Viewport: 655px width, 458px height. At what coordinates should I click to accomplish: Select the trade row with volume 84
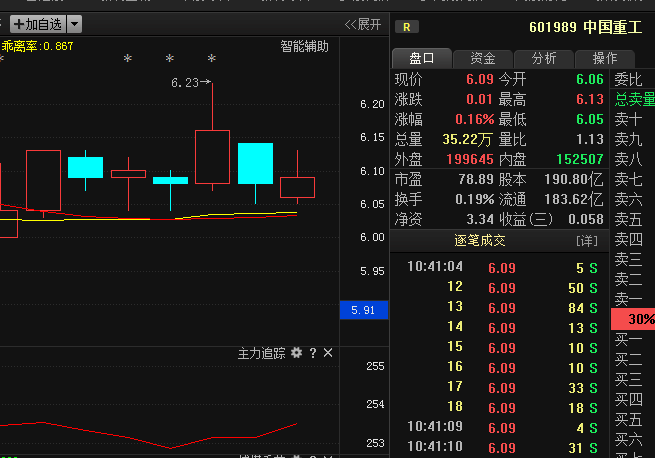pos(499,308)
